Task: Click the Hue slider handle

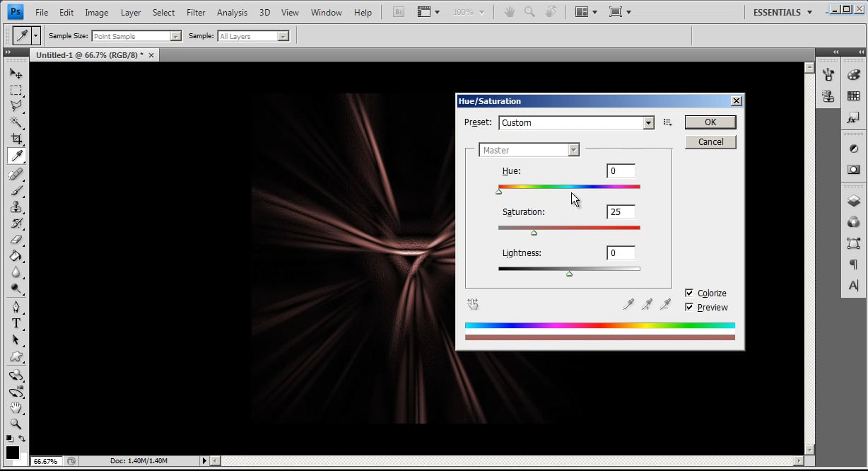Action: coord(498,192)
